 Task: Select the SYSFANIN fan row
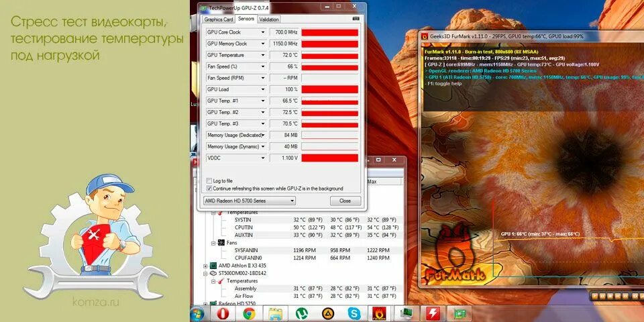pos(316,250)
